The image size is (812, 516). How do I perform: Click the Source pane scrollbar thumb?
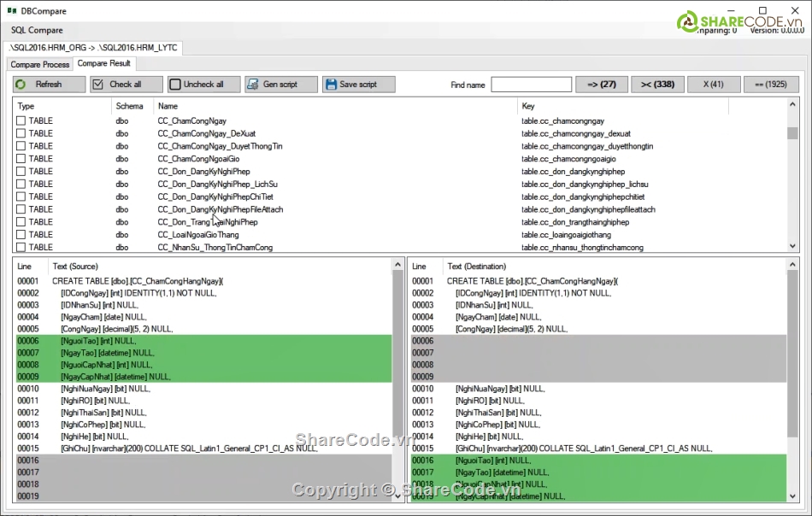397,354
